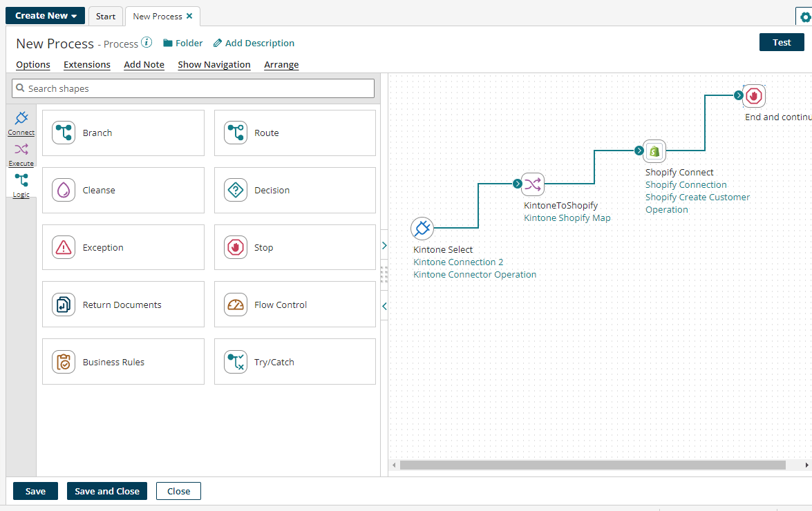Click the Test button

782,42
